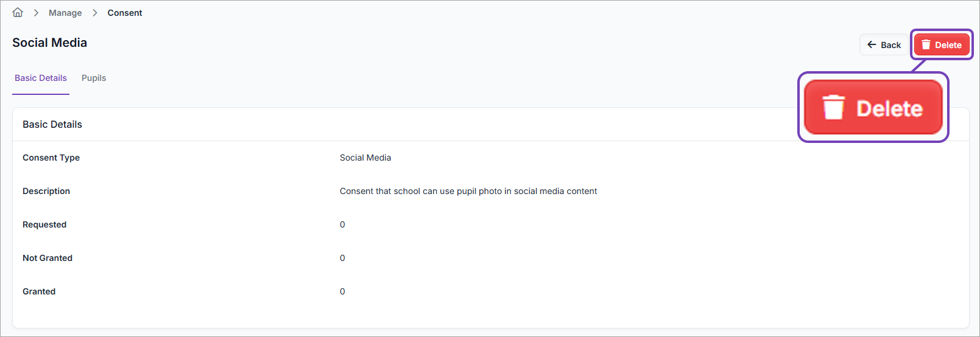Select the Basic Details tab
Image resolution: width=980 pixels, height=337 pixels.
[41, 78]
